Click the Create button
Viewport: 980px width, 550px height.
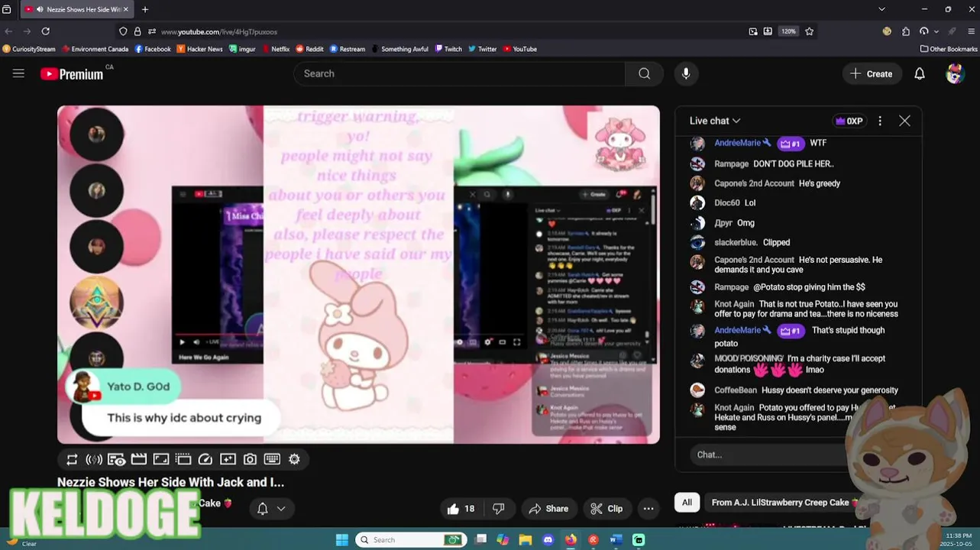pyautogui.click(x=871, y=73)
